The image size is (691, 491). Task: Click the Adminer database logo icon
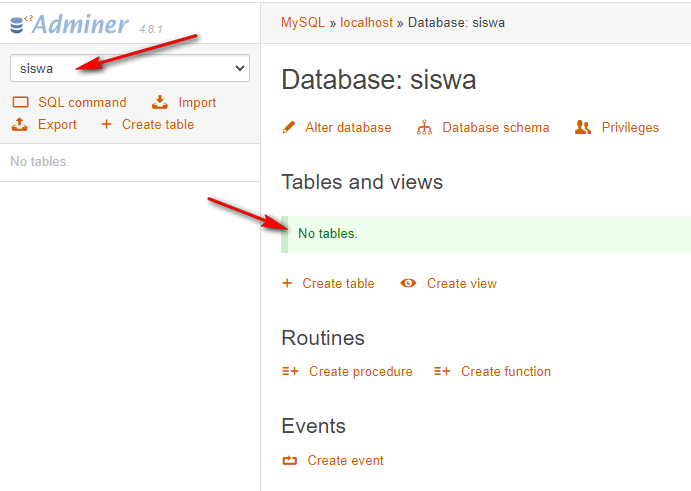pyautogui.click(x=19, y=23)
